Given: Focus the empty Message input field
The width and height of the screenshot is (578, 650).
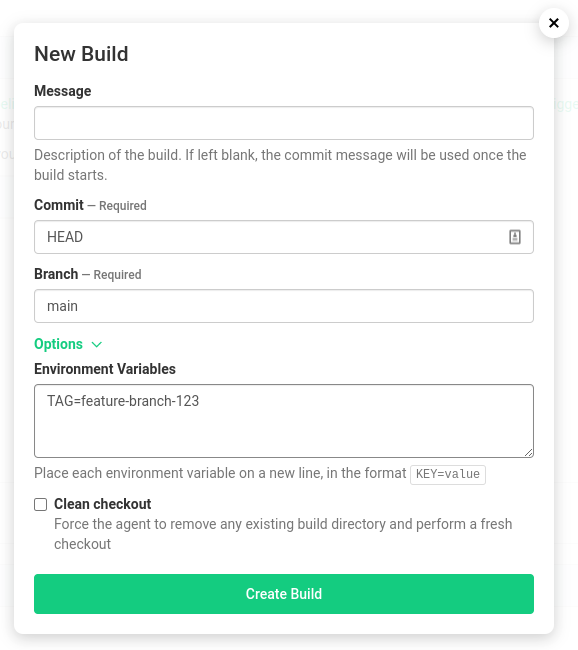Looking at the screenshot, I should coord(284,123).
